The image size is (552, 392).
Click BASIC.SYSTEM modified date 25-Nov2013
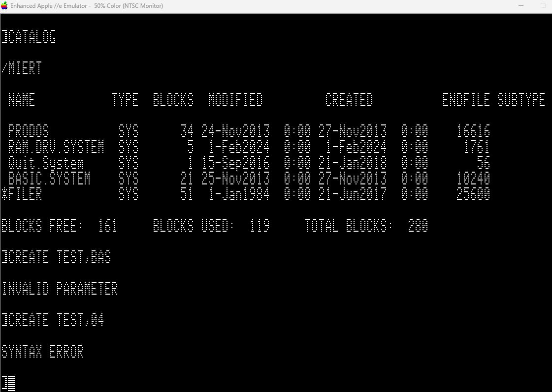235,178
